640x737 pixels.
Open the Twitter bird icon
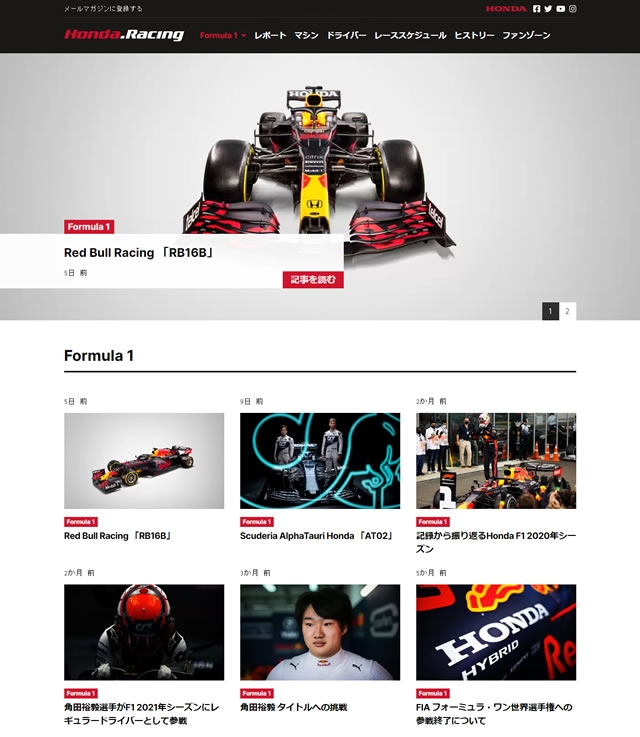click(x=548, y=8)
